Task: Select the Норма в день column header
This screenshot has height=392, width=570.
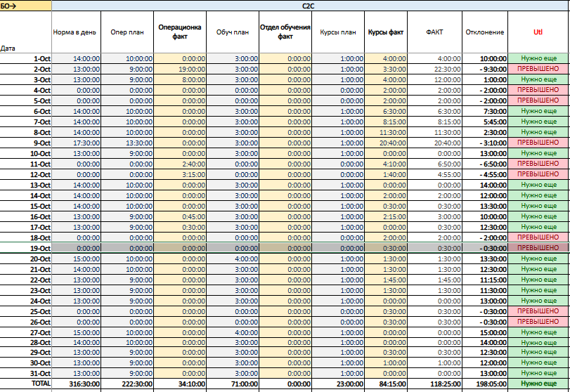Action: (x=77, y=32)
